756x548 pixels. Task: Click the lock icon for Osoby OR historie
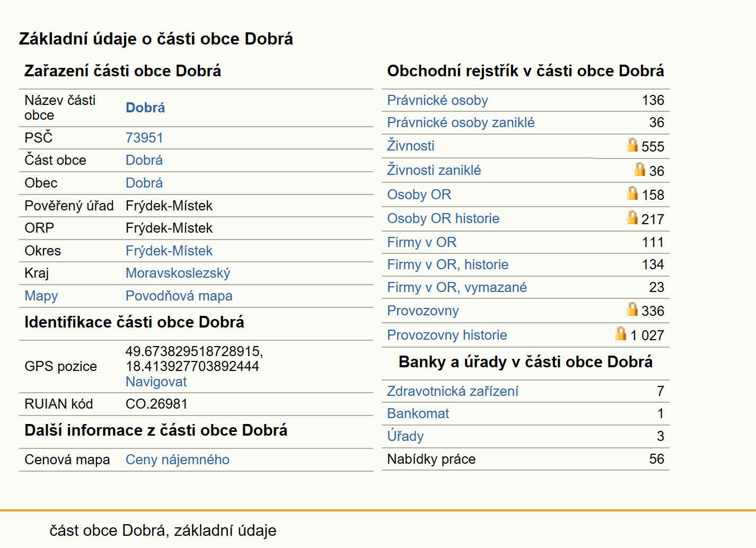click(x=632, y=217)
